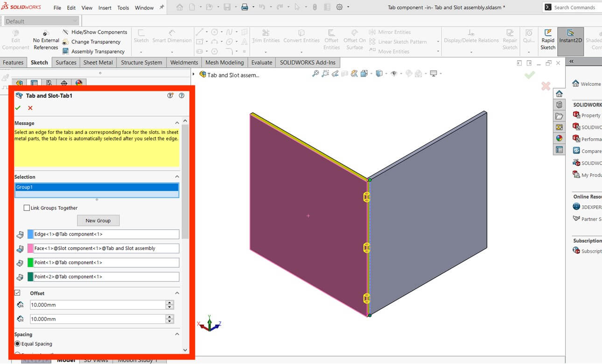Click the Rapid Sketch icon

pyautogui.click(x=547, y=40)
